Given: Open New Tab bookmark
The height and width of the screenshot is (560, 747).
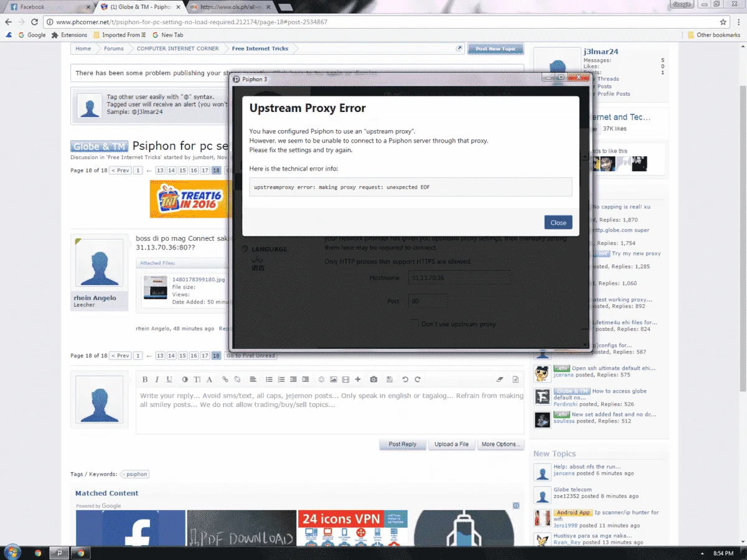Looking at the screenshot, I should pyautogui.click(x=167, y=35).
